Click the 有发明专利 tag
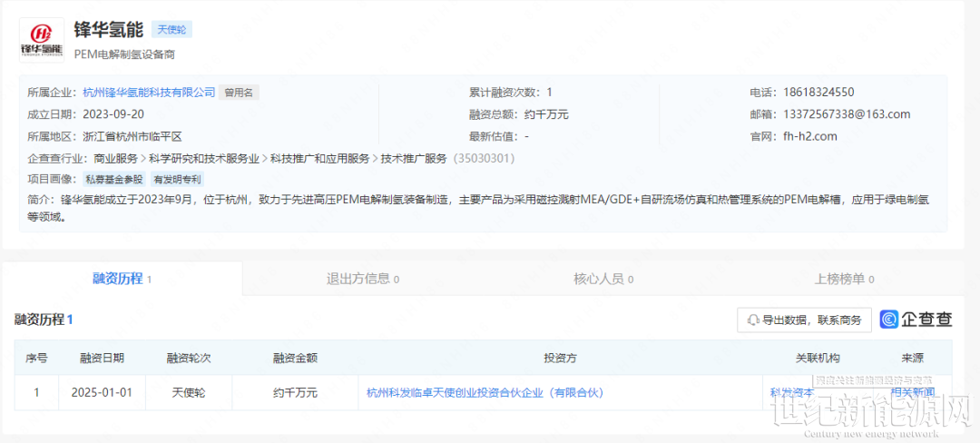The height and width of the screenshot is (443, 980). pyautogui.click(x=177, y=180)
